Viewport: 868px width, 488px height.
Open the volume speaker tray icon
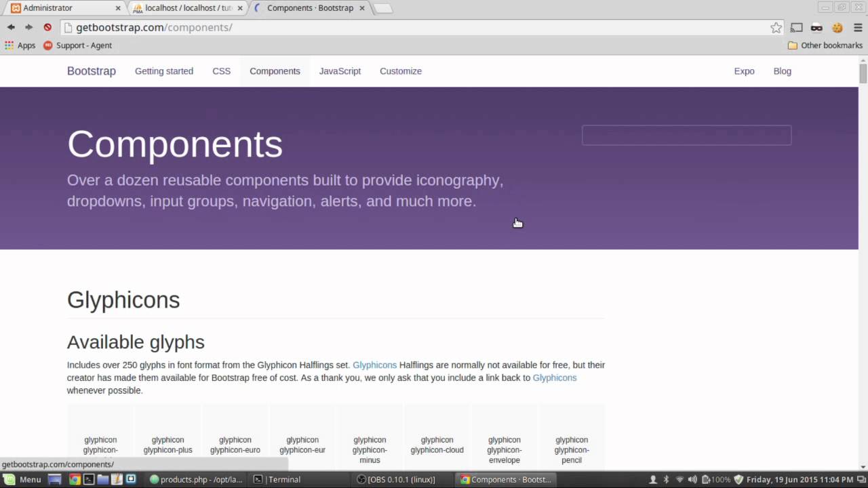click(692, 479)
